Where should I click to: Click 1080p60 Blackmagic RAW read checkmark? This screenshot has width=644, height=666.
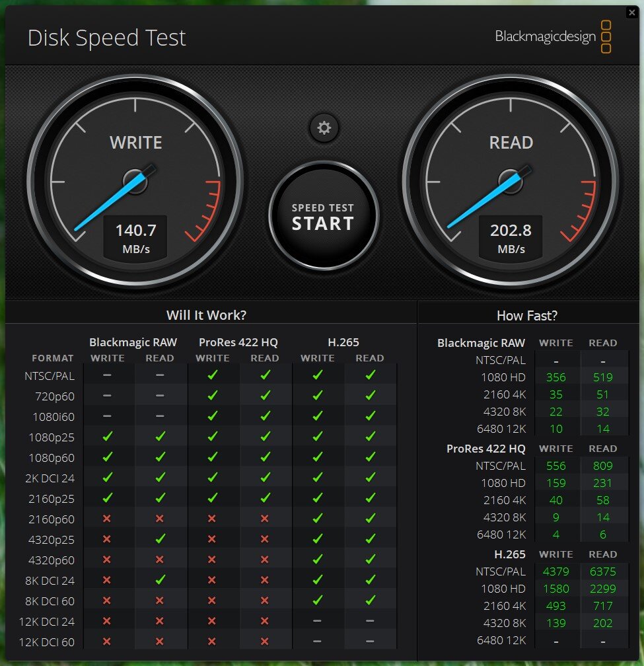point(160,457)
